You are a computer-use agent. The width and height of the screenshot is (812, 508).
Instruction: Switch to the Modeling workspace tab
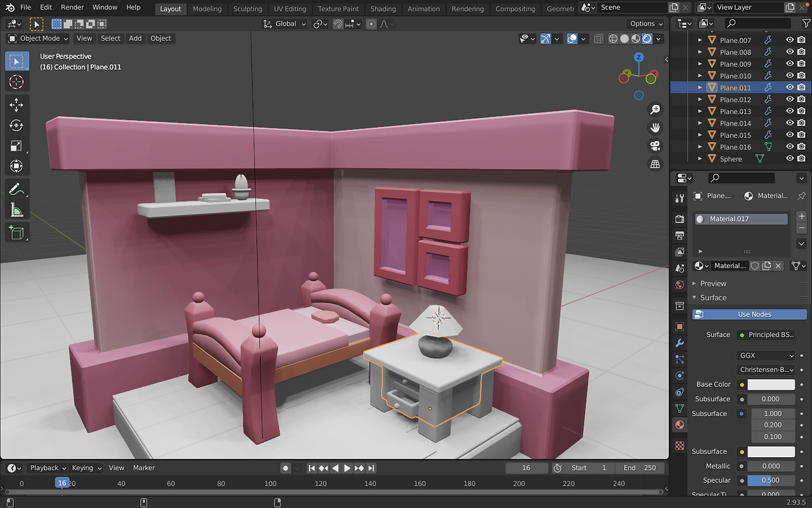[x=207, y=9]
